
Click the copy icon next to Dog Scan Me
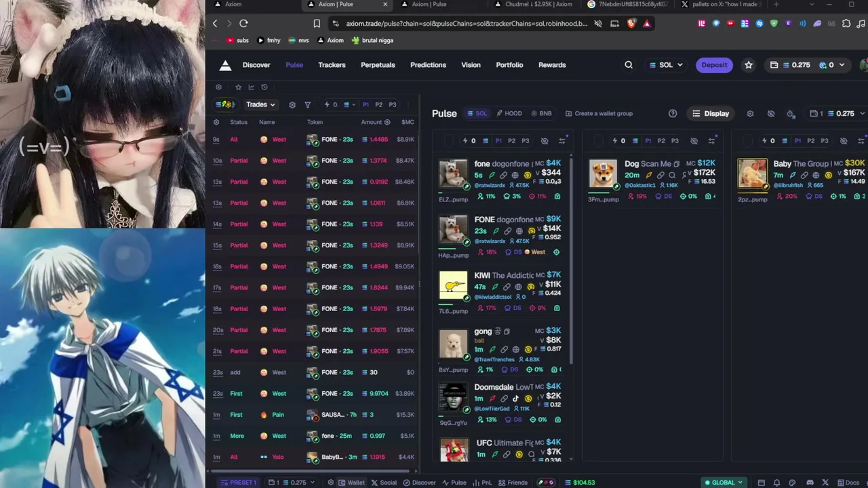click(676, 163)
